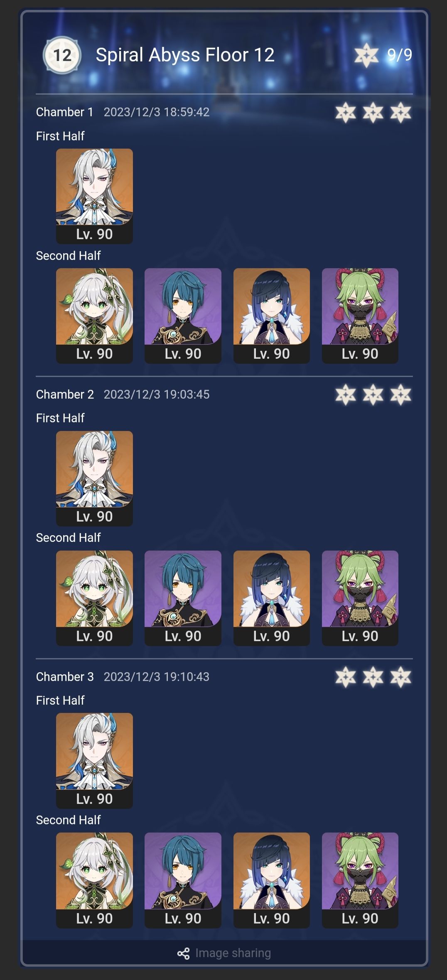The height and width of the screenshot is (980, 447).
Task: Click the last star of Chamber 2
Action: coord(400,394)
